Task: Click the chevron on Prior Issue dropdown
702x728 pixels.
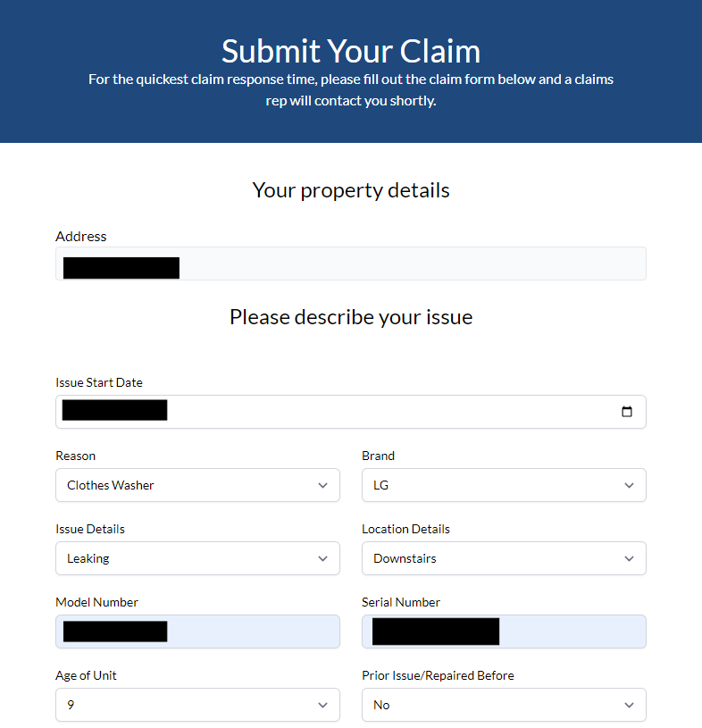Action: point(629,705)
